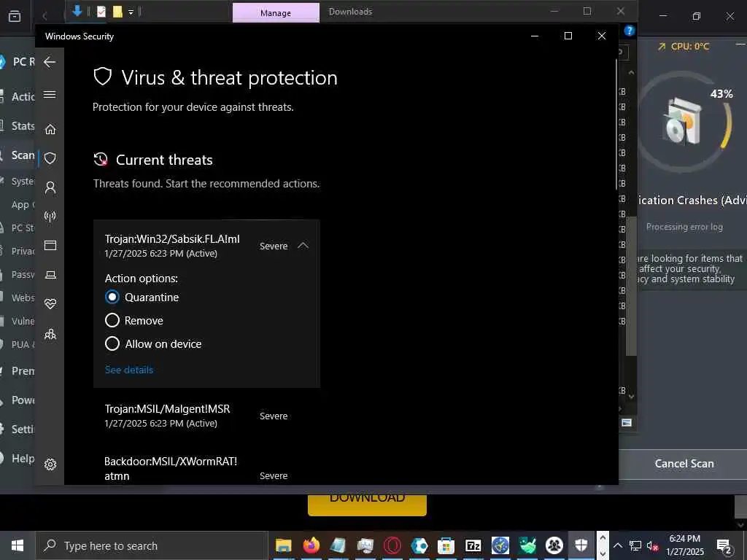Click the blue download arrow in Explorer toolbar
Viewport: 747px width, 560px height.
pyautogui.click(x=77, y=11)
